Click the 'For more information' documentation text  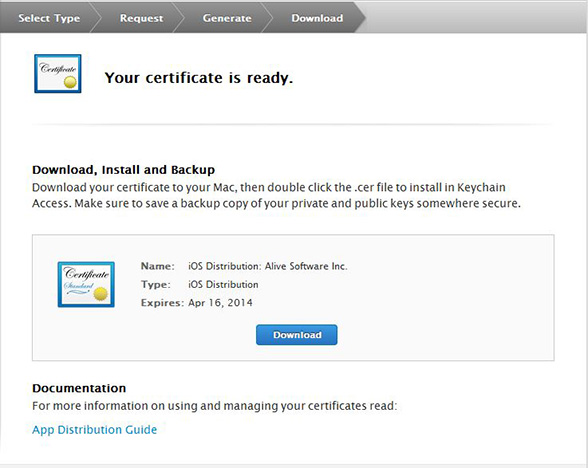pyautogui.click(x=214, y=406)
